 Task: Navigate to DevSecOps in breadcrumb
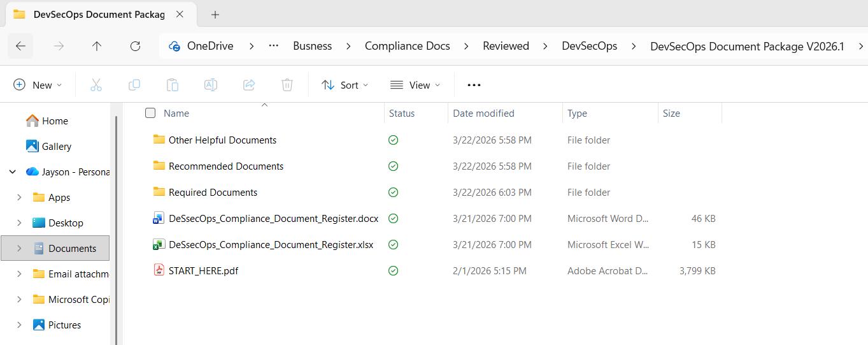(x=589, y=46)
